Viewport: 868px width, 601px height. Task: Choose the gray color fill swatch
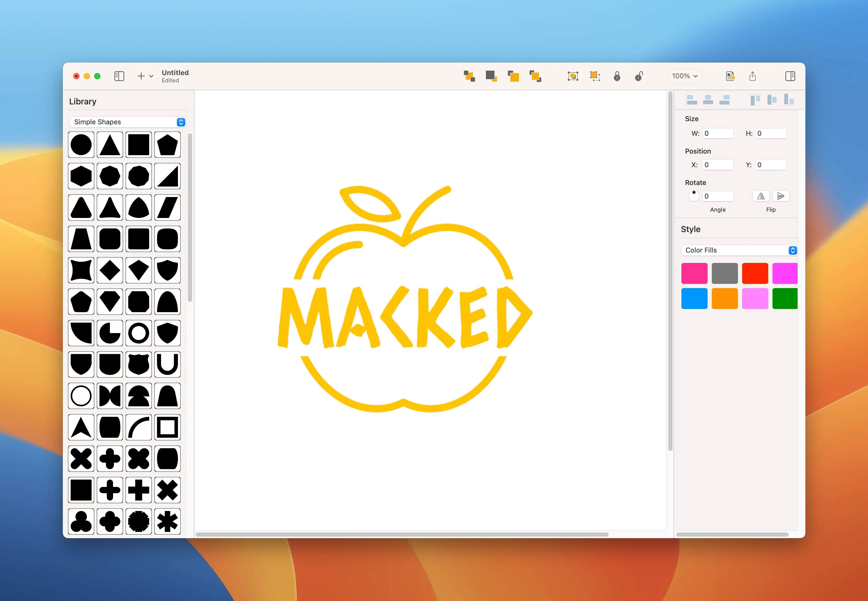click(x=725, y=273)
